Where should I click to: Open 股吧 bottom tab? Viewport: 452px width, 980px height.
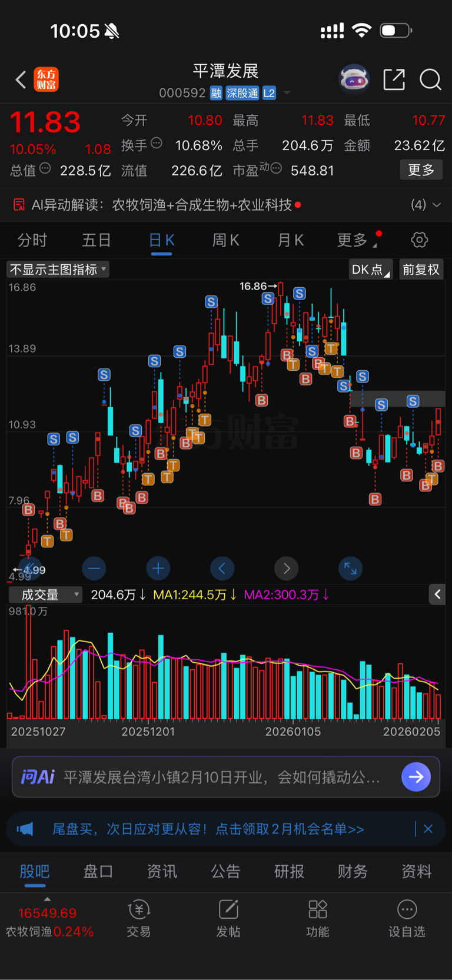pyautogui.click(x=35, y=872)
